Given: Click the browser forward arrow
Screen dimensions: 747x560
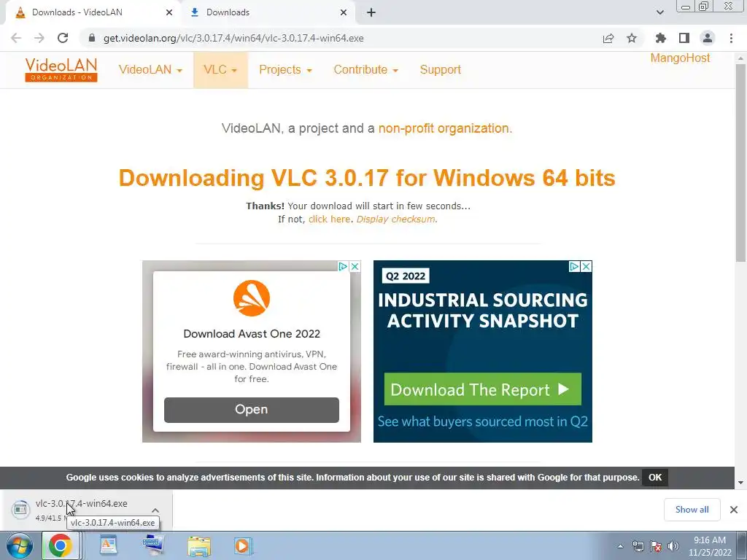Looking at the screenshot, I should click(39, 38).
